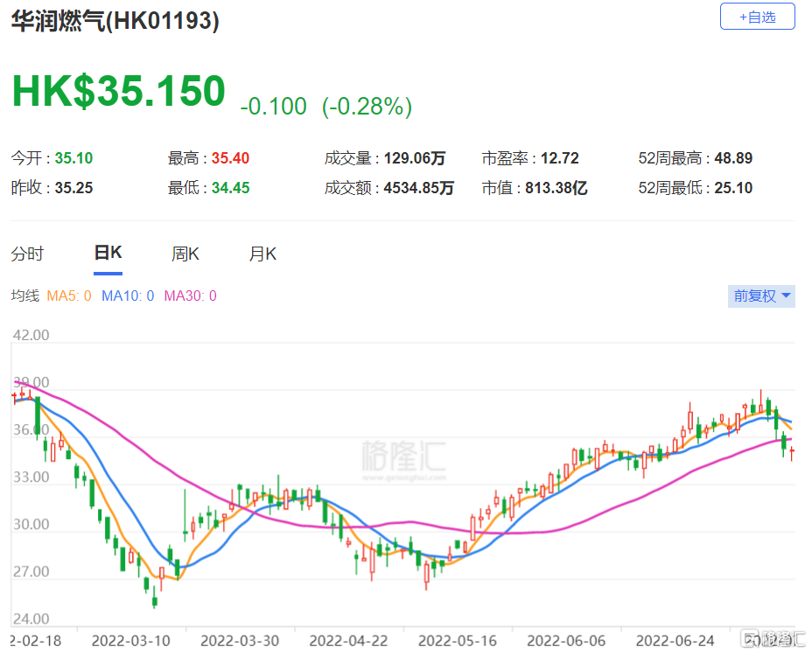Screen dimensions: 812x654
Task: Click the 52周最高 value 48.89
Action: coord(733,158)
